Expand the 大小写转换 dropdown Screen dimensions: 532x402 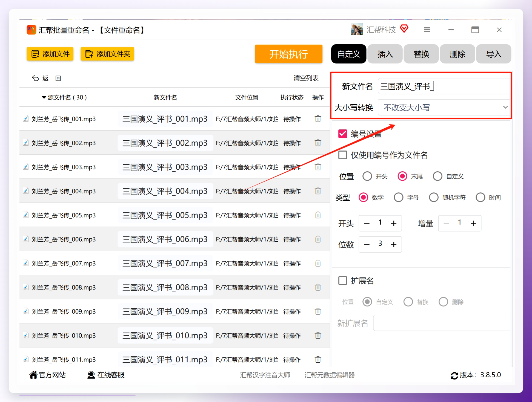[x=444, y=108]
